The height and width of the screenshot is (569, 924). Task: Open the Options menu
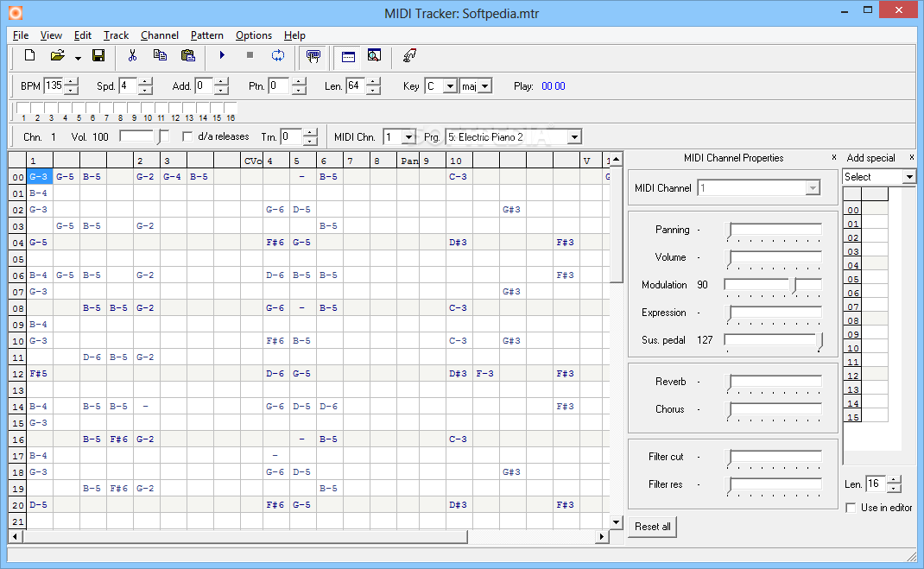[253, 35]
